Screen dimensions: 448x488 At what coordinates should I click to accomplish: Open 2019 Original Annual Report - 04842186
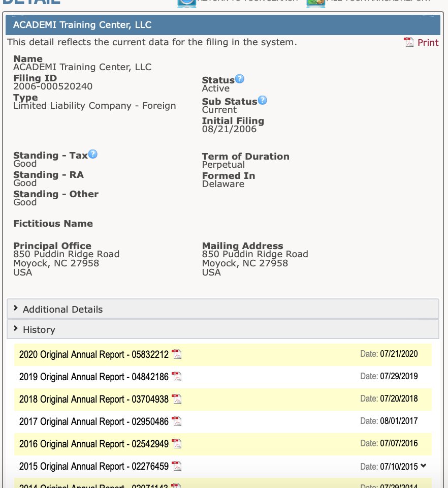tap(93, 377)
